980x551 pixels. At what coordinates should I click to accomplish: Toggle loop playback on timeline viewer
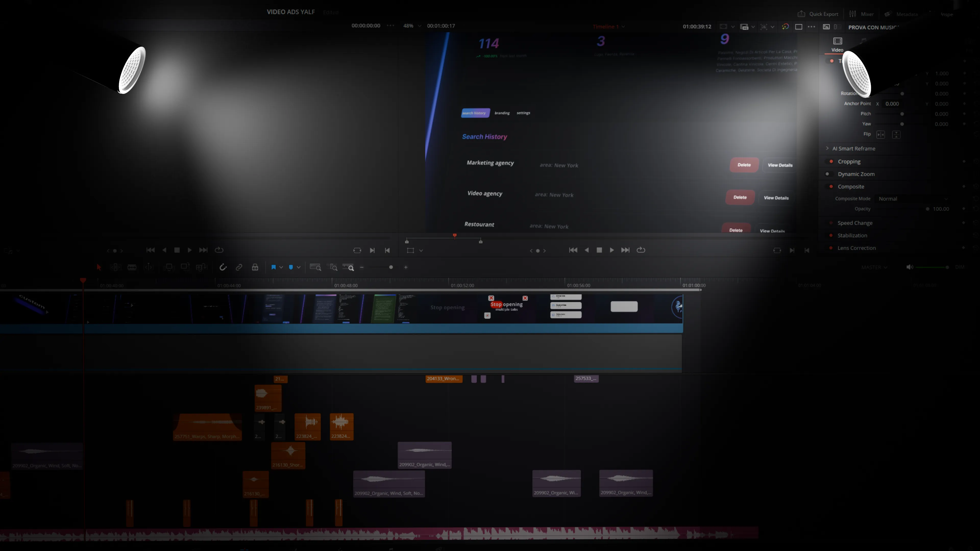(x=641, y=250)
